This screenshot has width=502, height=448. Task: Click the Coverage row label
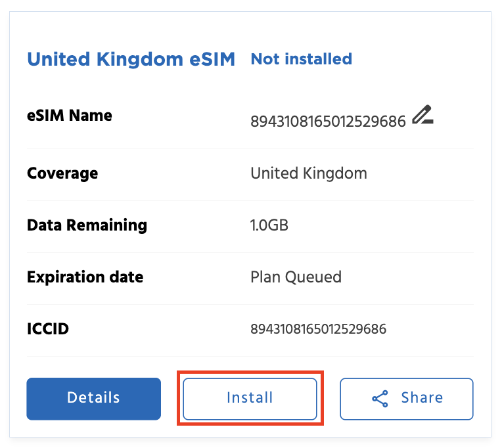(62, 173)
